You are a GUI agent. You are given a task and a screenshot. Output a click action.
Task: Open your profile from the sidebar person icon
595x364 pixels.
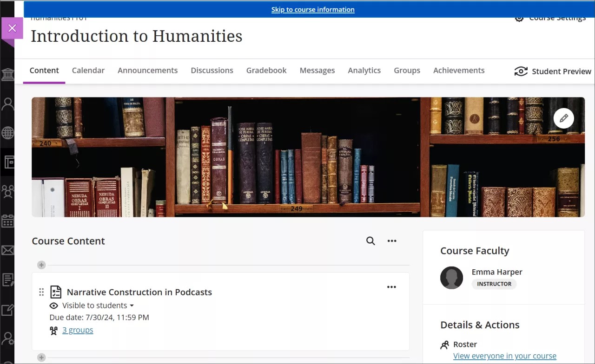(7, 103)
